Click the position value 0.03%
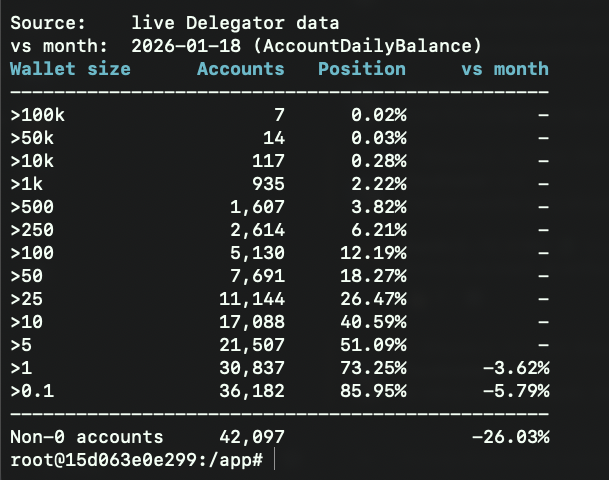Screen dimensions: 609x480 pyautogui.click(x=379, y=138)
